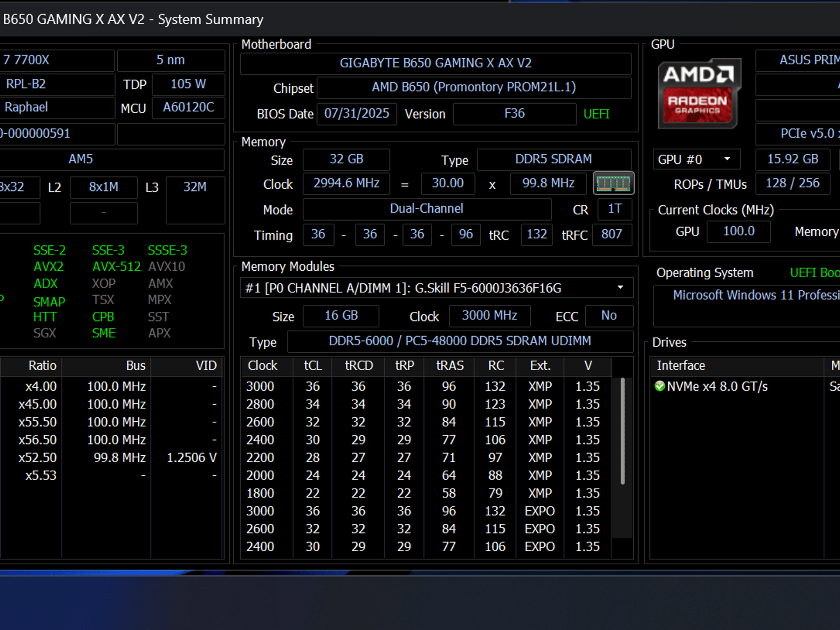Viewport: 840px width, 630px height.
Task: Click the tRAS column header
Action: click(450, 365)
